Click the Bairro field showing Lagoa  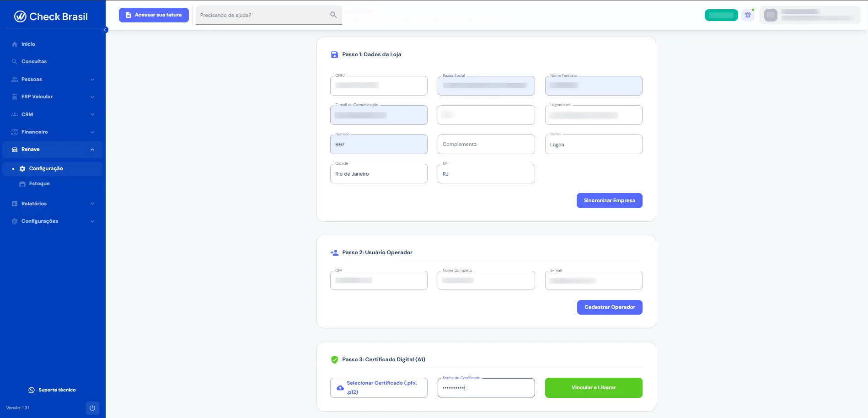[x=594, y=144]
